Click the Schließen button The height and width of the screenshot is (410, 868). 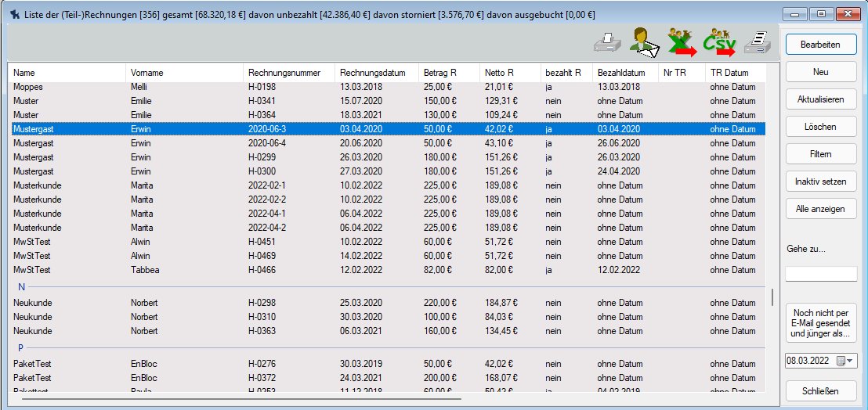pos(821,391)
